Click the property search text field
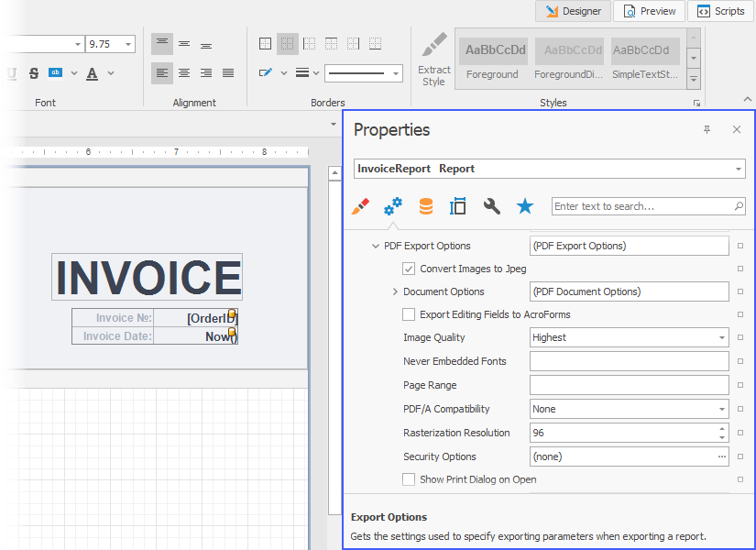 pyautogui.click(x=641, y=206)
